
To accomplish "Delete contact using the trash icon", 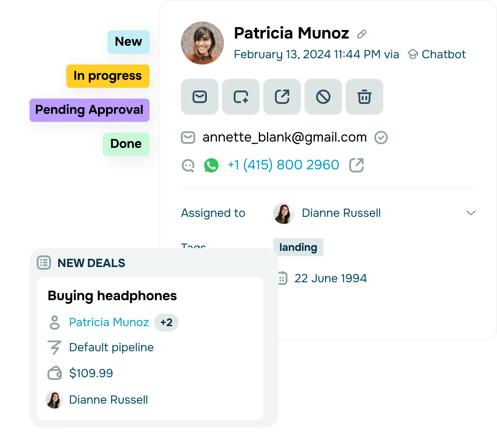I will [364, 97].
